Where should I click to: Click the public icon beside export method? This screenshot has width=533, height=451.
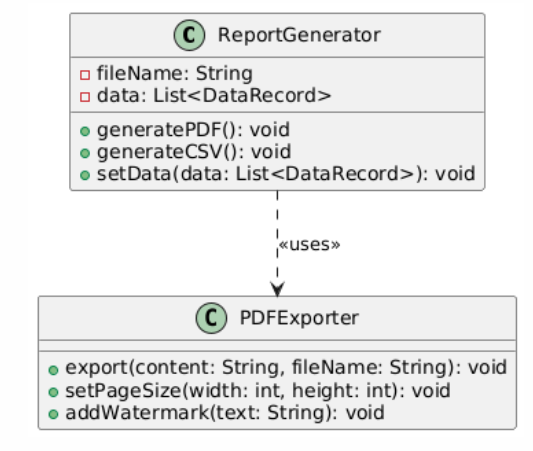(53, 370)
